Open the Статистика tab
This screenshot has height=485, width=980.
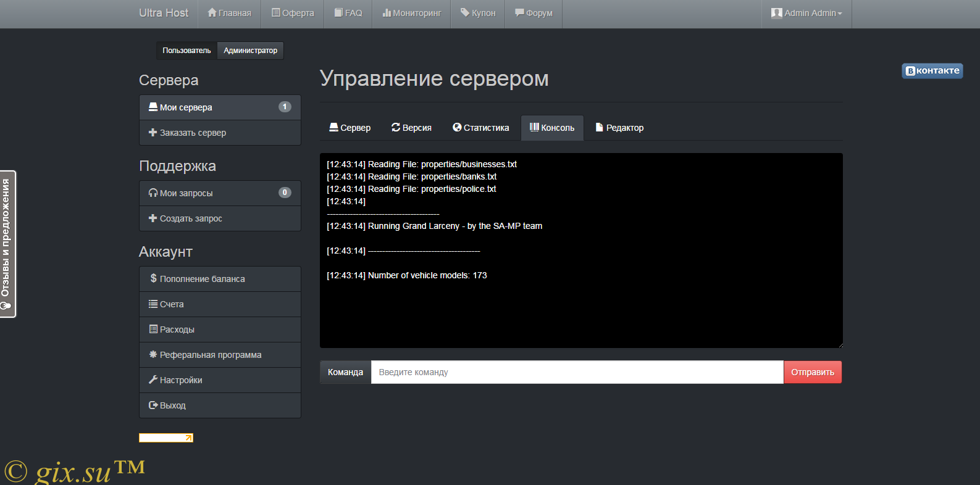pos(480,128)
